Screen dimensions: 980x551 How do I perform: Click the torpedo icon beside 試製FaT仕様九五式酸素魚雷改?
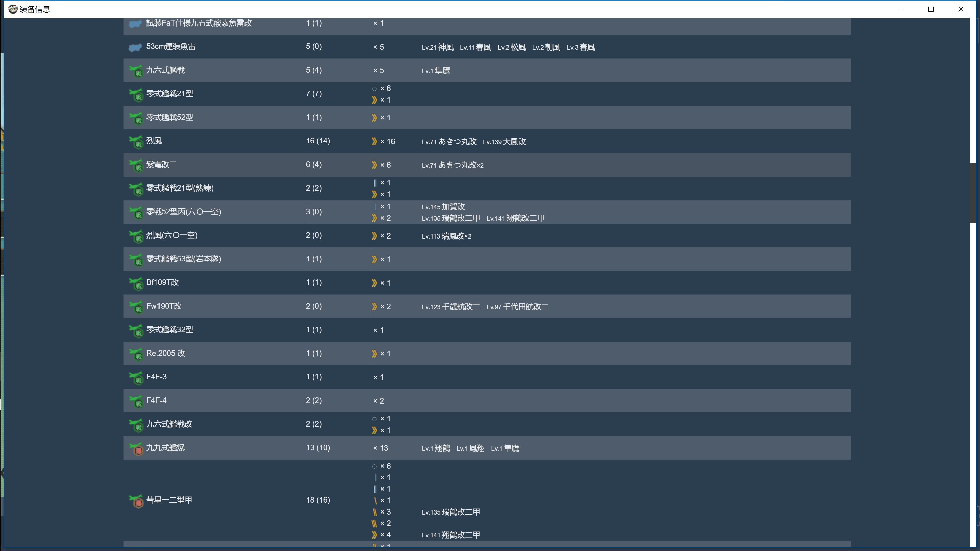click(135, 24)
